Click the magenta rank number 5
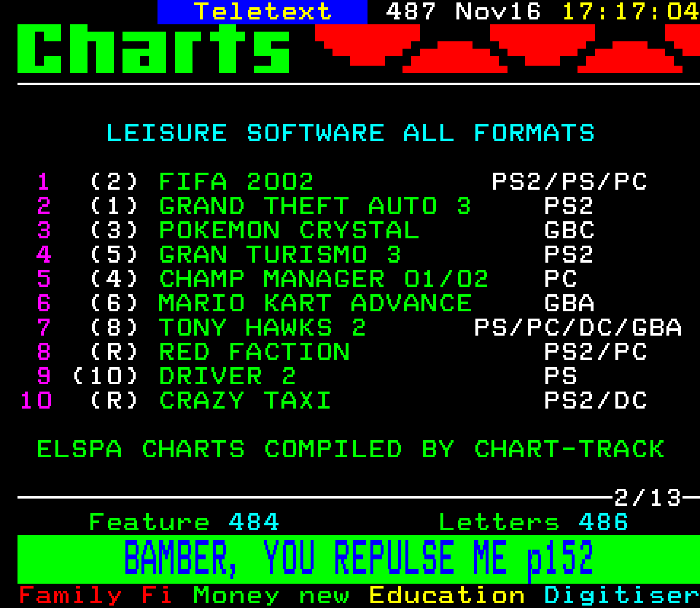Screen dimensions: 700x608 [x=44, y=279]
